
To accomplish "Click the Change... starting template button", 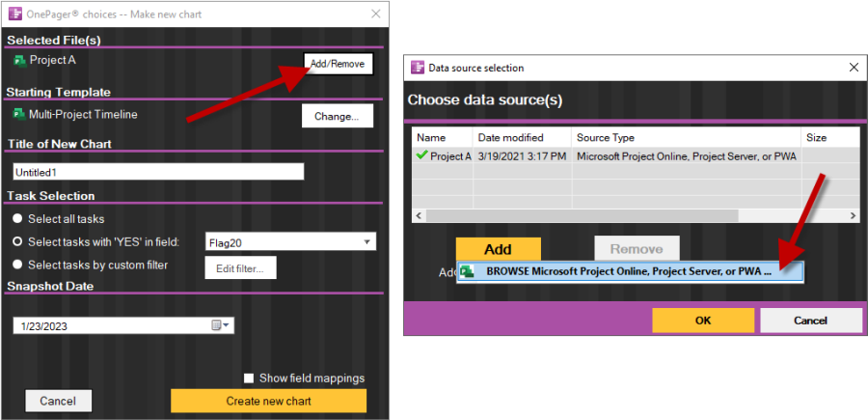I will [x=338, y=117].
